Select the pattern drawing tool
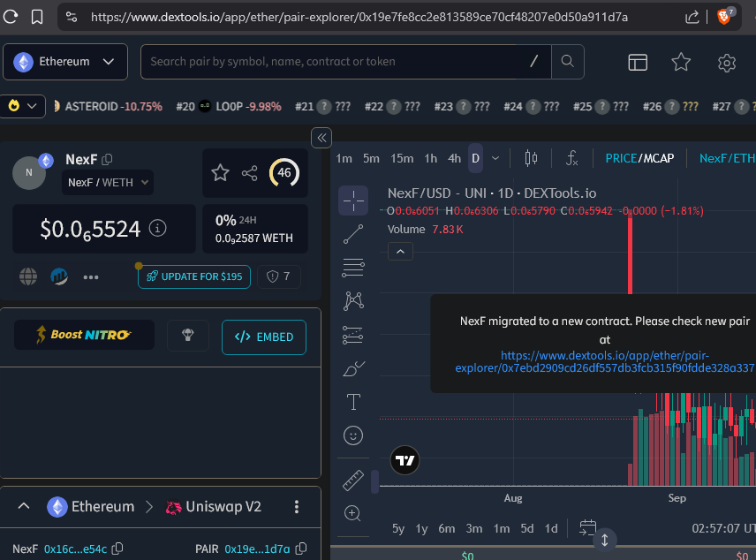The image size is (756, 560). click(353, 301)
